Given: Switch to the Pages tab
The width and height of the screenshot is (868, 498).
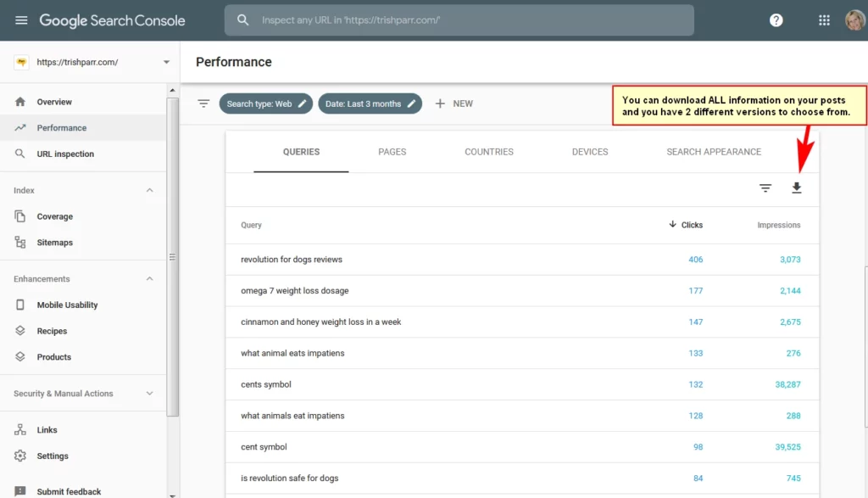Looking at the screenshot, I should [392, 152].
